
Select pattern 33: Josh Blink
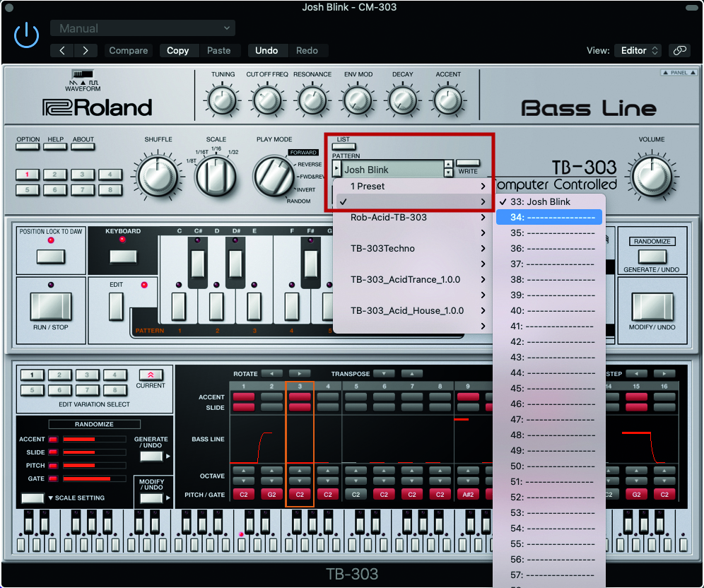tap(549, 202)
